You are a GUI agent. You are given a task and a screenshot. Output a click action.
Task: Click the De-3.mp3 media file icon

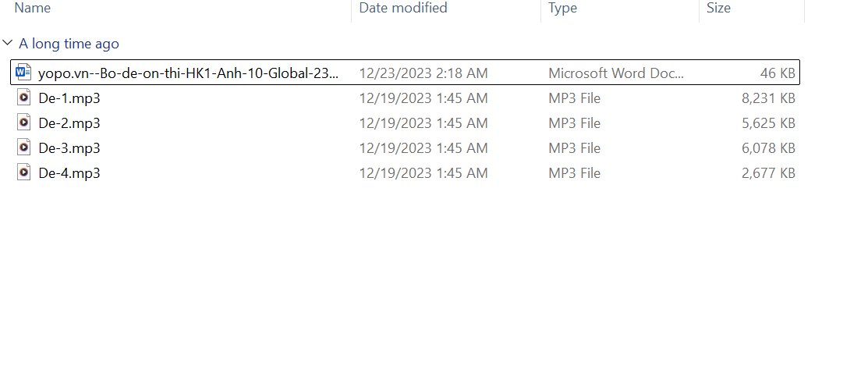coord(23,148)
